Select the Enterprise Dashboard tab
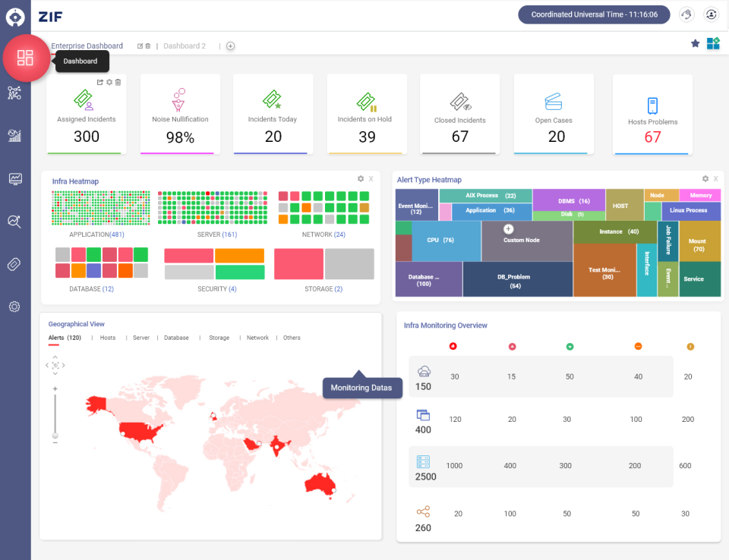Image resolution: width=729 pixels, height=560 pixels. click(x=86, y=45)
